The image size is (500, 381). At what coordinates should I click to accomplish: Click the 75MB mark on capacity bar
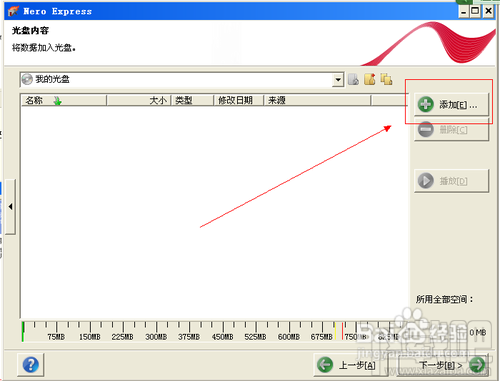pos(56,337)
